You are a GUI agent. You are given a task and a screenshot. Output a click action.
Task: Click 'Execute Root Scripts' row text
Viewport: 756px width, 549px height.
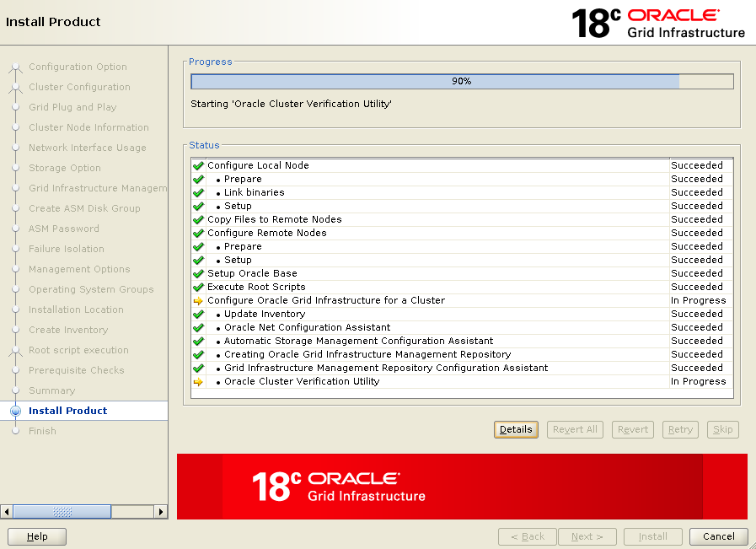click(256, 287)
